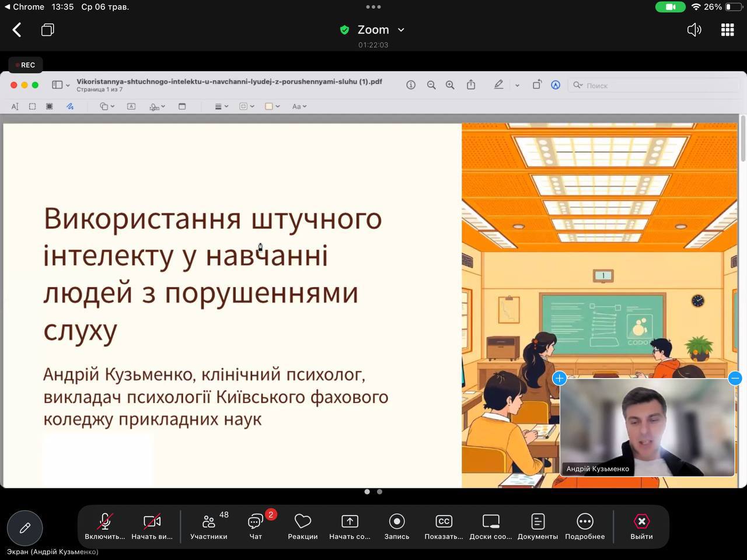The image size is (747, 560).
Task: Open the Реакции reactions menu
Action: [303, 526]
